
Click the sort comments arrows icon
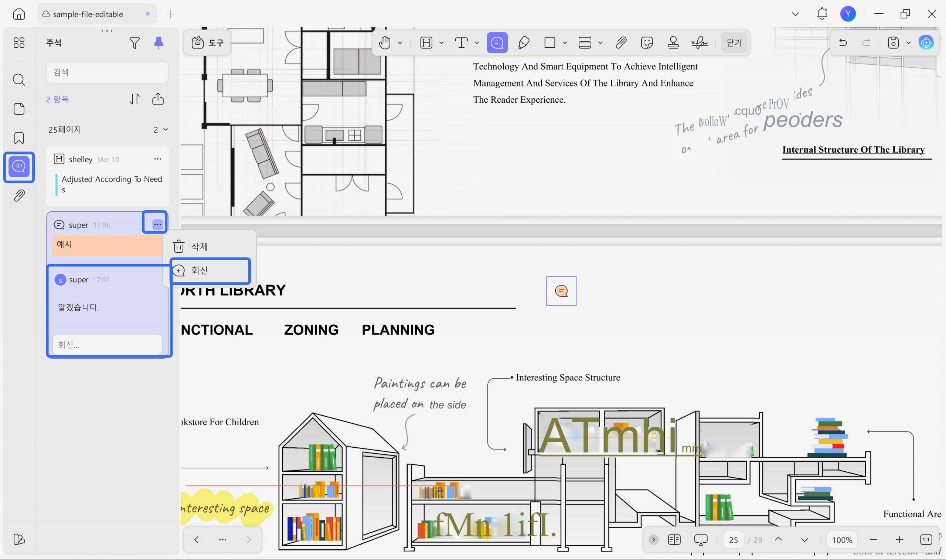click(135, 99)
